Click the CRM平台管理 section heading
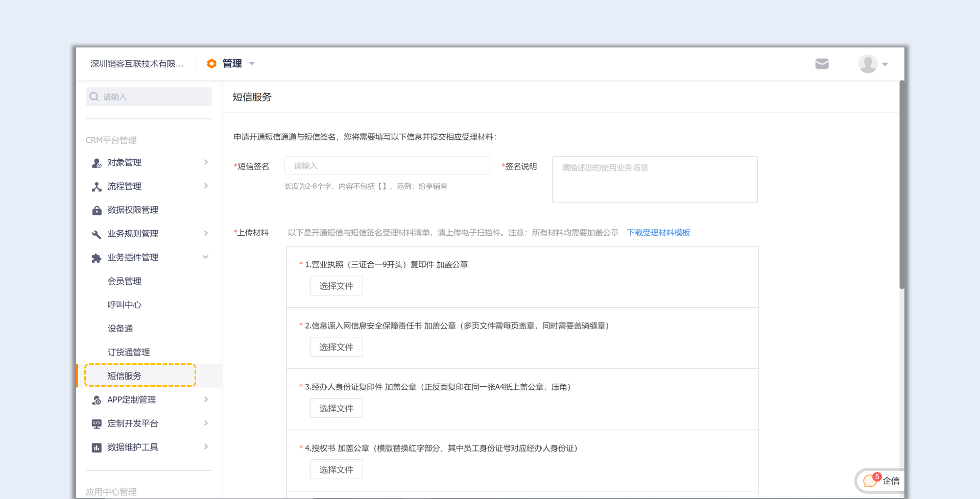This screenshot has height=499, width=980. click(x=111, y=140)
